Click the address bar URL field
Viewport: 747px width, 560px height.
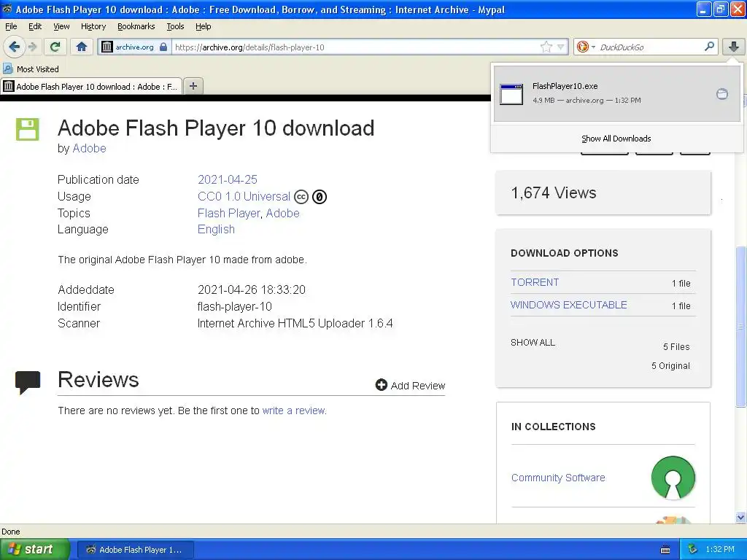pyautogui.click(x=355, y=47)
